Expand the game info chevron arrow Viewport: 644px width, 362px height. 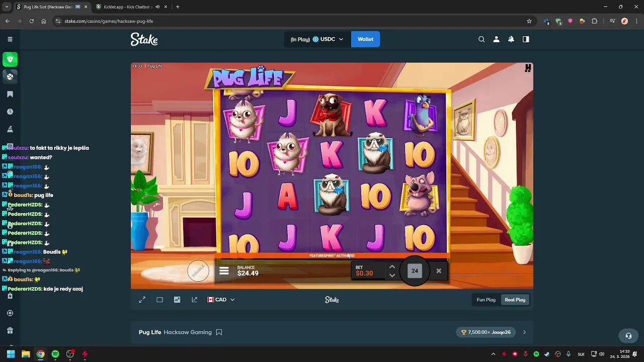[524, 332]
